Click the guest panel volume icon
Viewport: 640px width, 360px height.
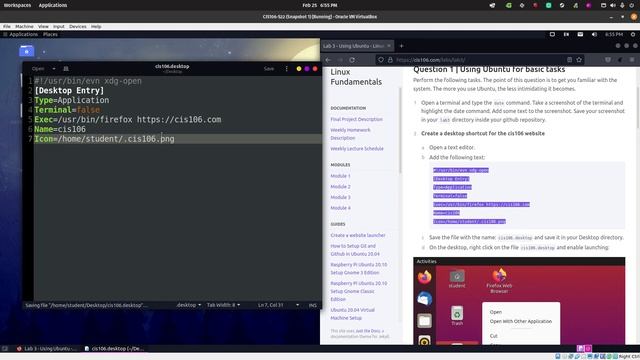[x=594, y=34]
